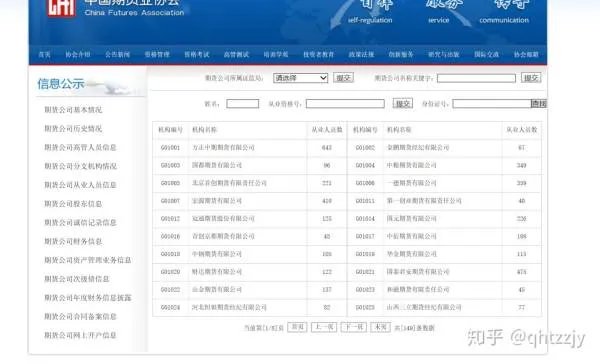The image size is (600, 364).
Task: Click the right 从业人员数 column header
Action: click(522, 130)
